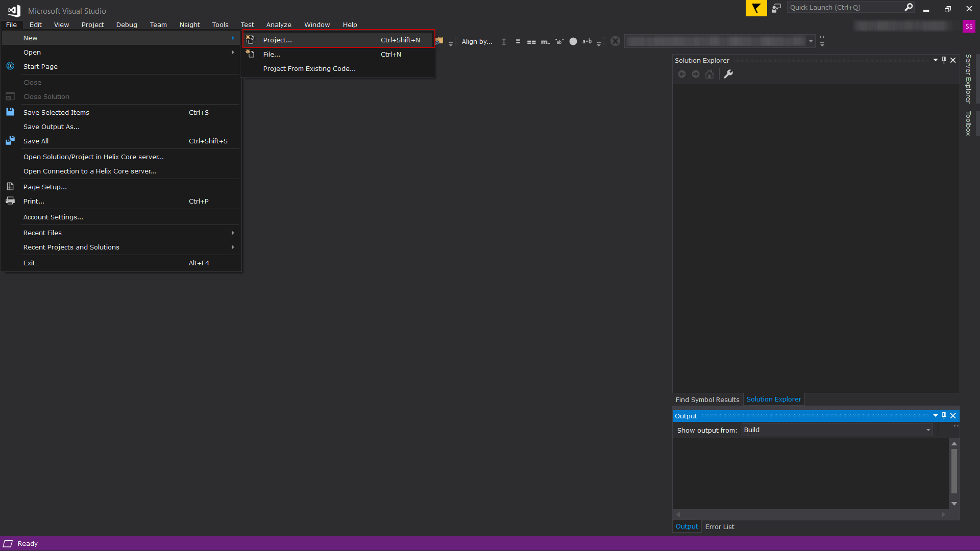Click the Solution Explorer home icon
The width and height of the screenshot is (980, 551).
[709, 74]
